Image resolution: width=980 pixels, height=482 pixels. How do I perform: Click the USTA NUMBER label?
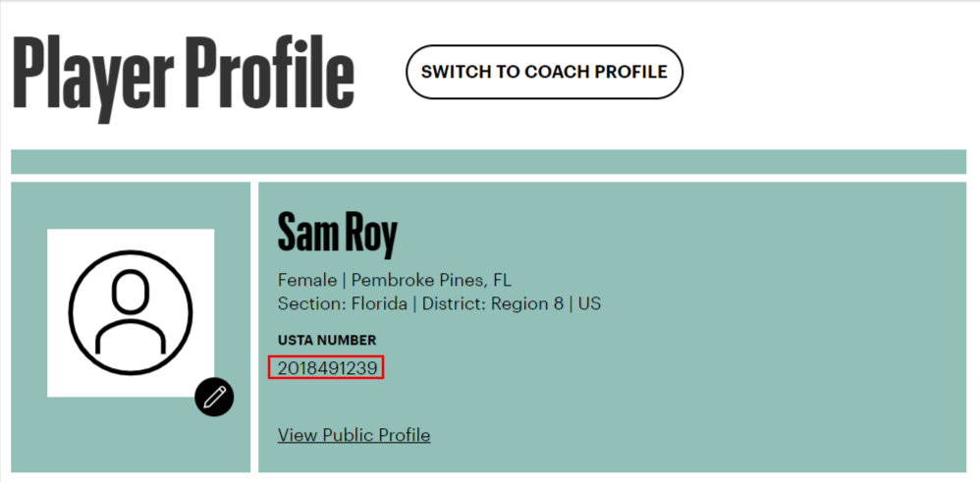click(327, 341)
